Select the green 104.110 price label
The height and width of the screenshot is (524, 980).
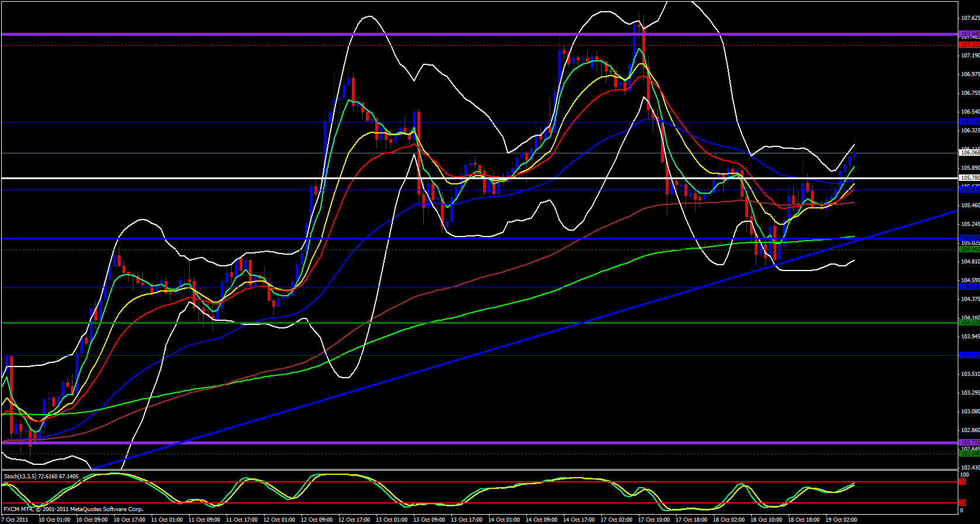pyautogui.click(x=969, y=323)
